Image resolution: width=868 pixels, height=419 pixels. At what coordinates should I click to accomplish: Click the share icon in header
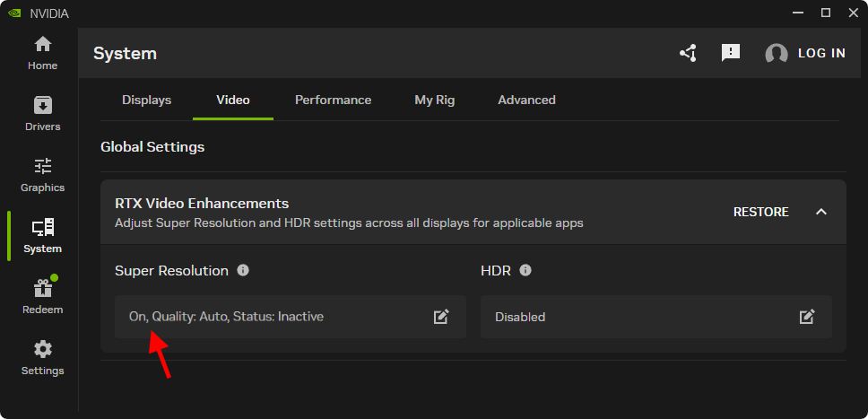tap(688, 53)
